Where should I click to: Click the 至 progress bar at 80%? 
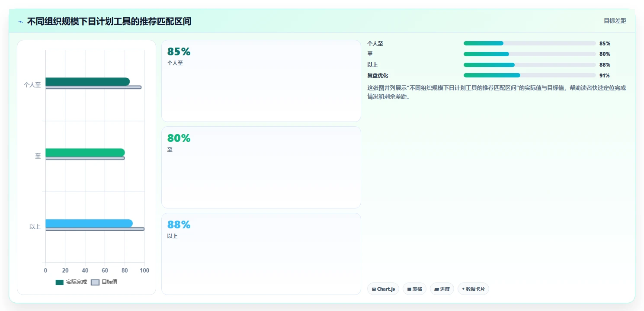[x=530, y=54]
